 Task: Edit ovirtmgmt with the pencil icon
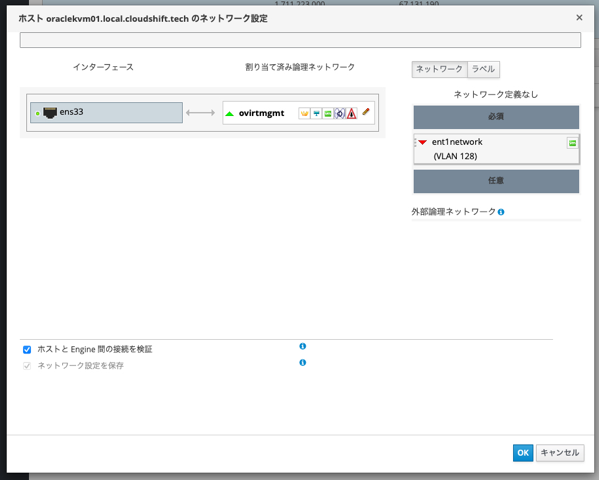tap(366, 112)
